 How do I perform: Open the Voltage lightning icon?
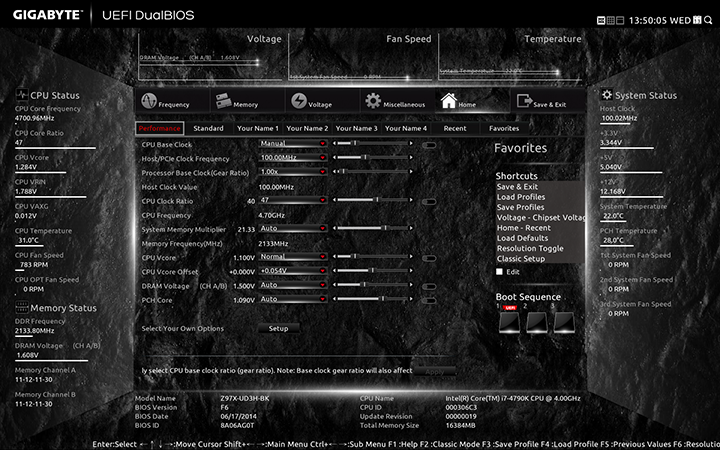click(311, 102)
